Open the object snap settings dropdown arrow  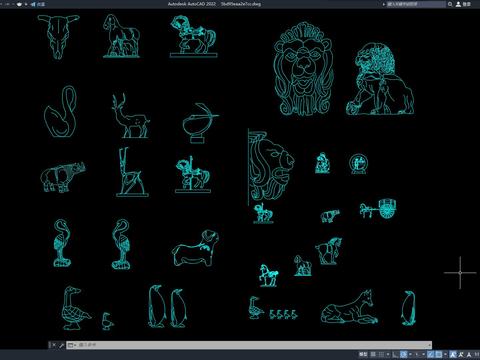pos(445,354)
